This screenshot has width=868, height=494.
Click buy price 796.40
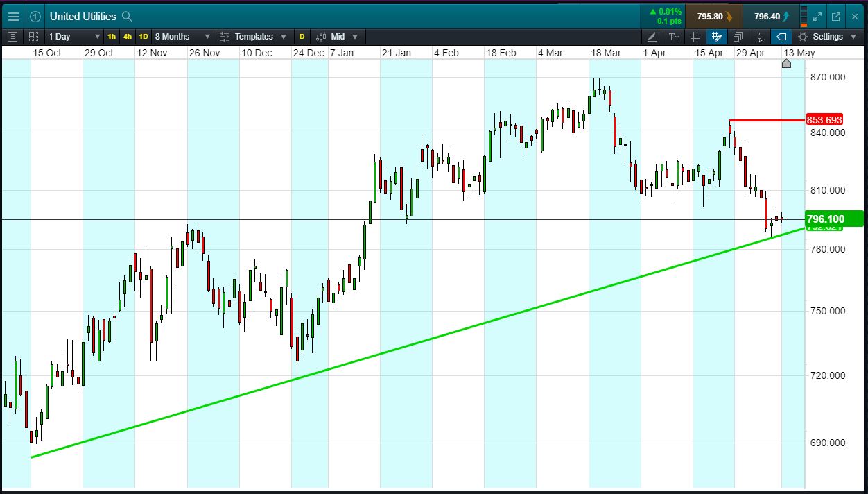click(x=770, y=17)
